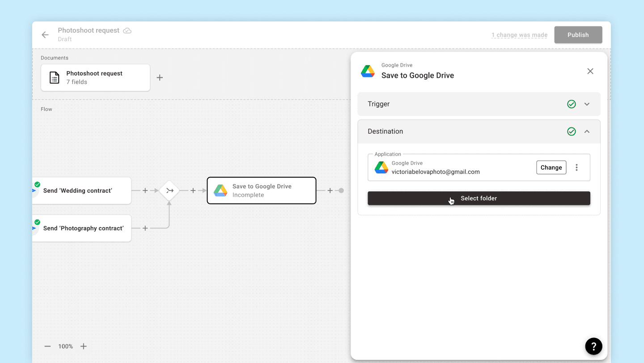Click the Trigger section green checkmark
644x363 pixels.
click(x=572, y=104)
